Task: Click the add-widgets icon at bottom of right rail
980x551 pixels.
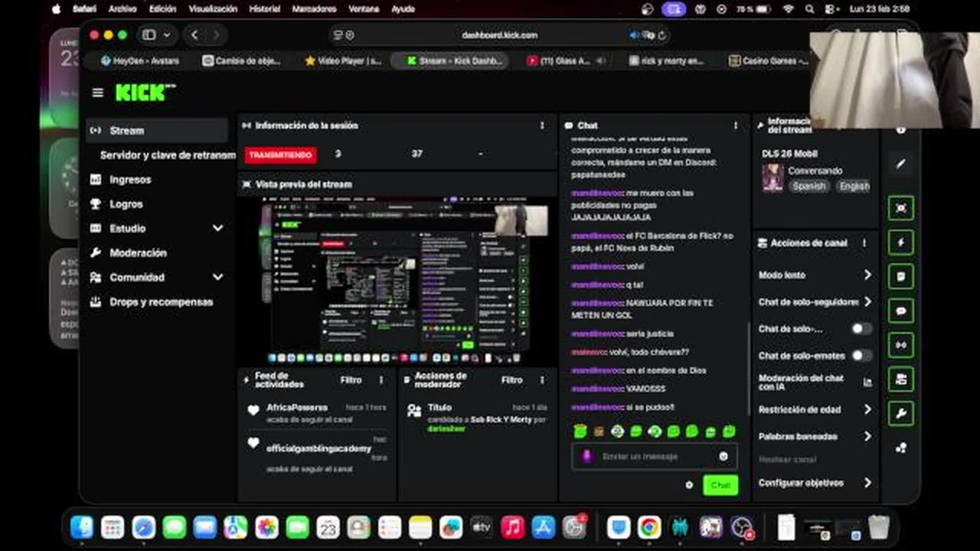Action: (901, 448)
